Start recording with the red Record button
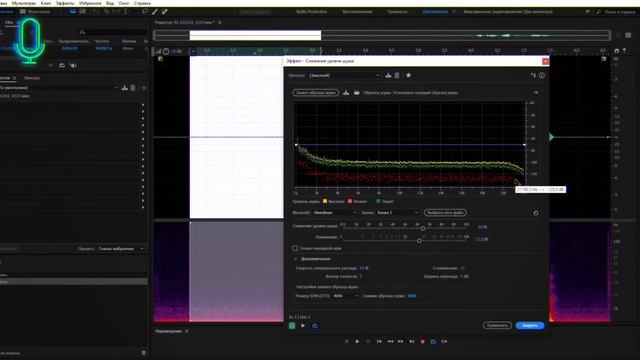This screenshot has height=360, width=640. [x=422, y=341]
